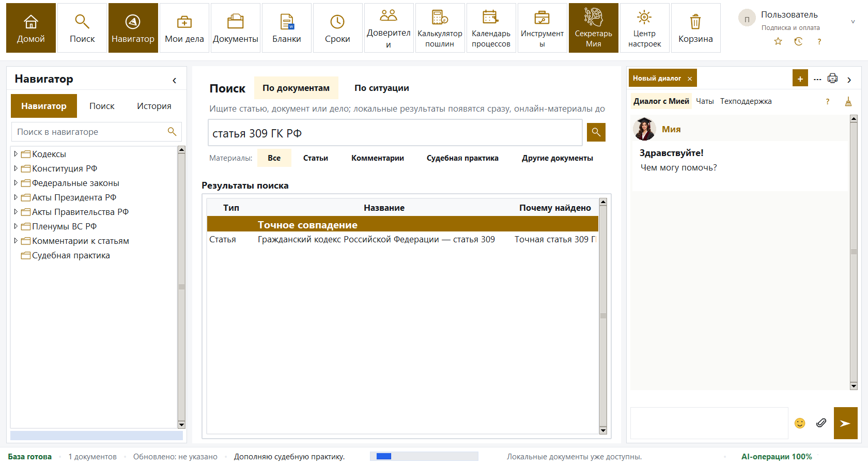
Task: Go to the Домой home section
Action: (31, 28)
